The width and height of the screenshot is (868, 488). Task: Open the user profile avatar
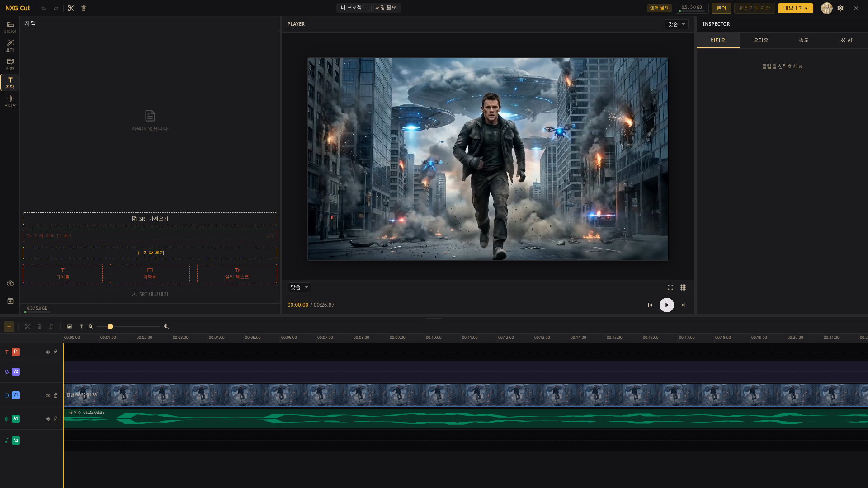[827, 8]
